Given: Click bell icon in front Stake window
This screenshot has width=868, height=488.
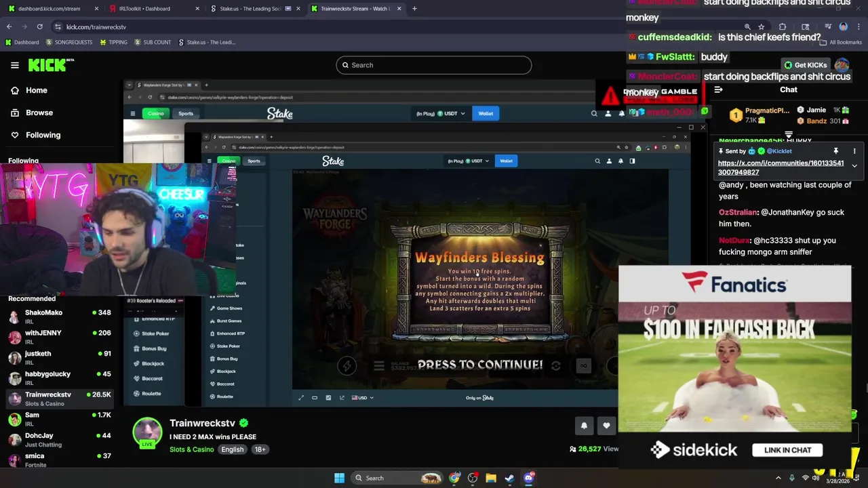Looking at the screenshot, I should tap(620, 161).
